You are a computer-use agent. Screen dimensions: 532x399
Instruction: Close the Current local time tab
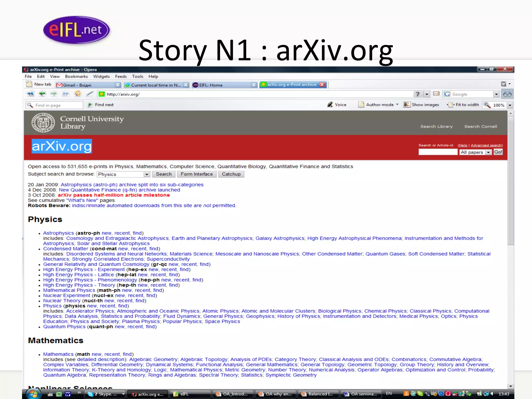[186, 85]
